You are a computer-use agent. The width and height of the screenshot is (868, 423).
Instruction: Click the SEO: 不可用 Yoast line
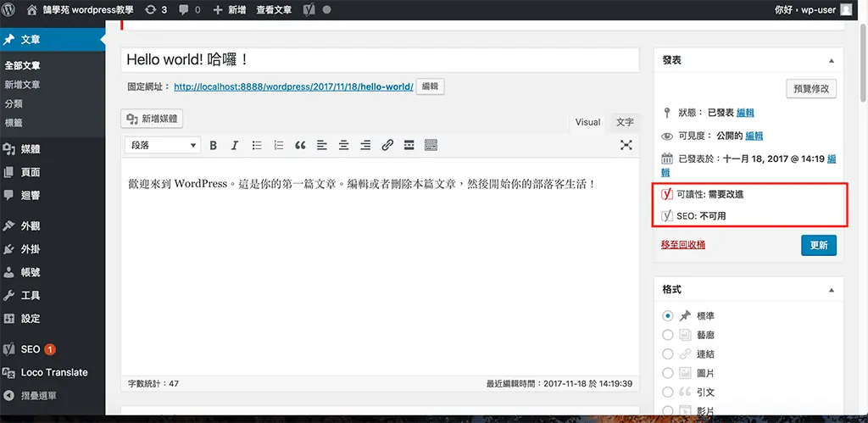(x=694, y=216)
